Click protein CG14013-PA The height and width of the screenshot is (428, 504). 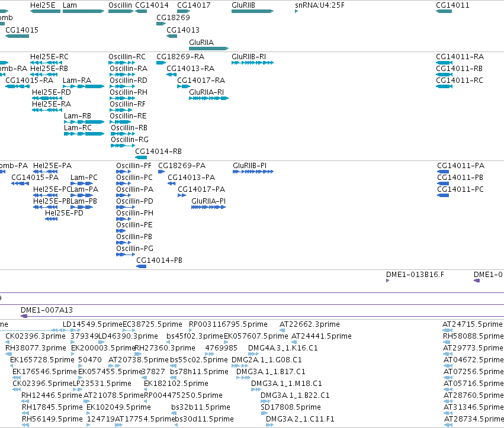coord(191,178)
